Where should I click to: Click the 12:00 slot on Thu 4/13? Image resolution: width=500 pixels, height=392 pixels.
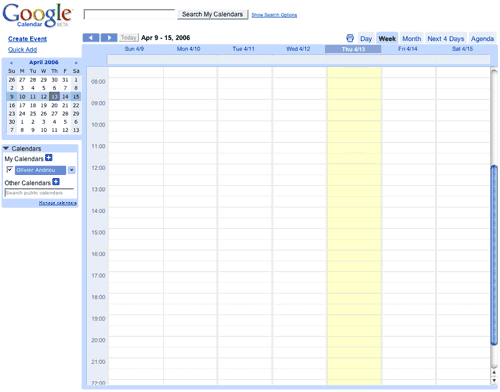tap(354, 169)
